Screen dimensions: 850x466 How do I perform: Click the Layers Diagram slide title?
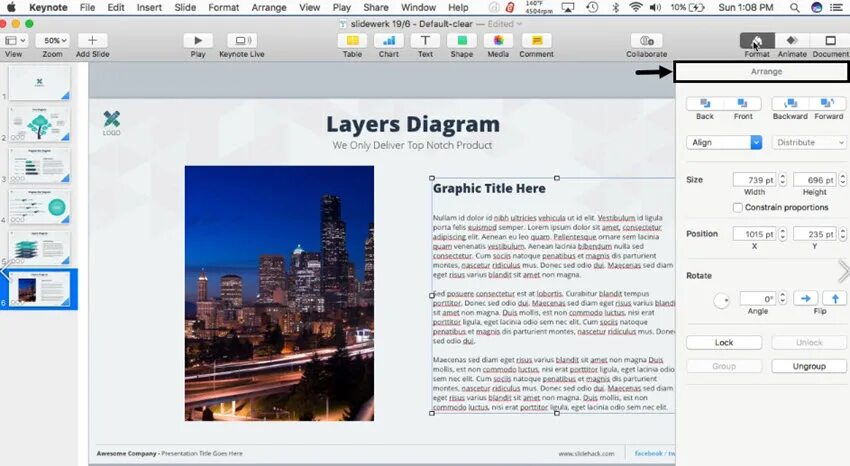[413, 124]
